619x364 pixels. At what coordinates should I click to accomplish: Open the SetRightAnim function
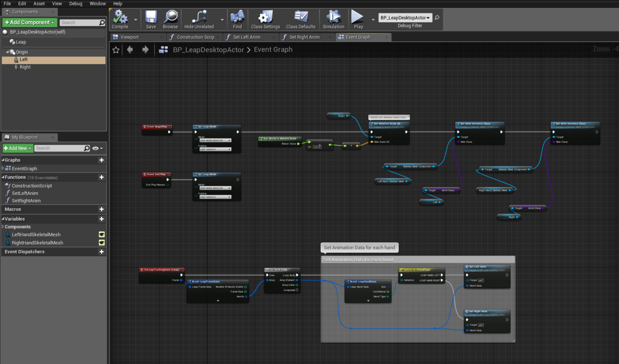[26, 201]
